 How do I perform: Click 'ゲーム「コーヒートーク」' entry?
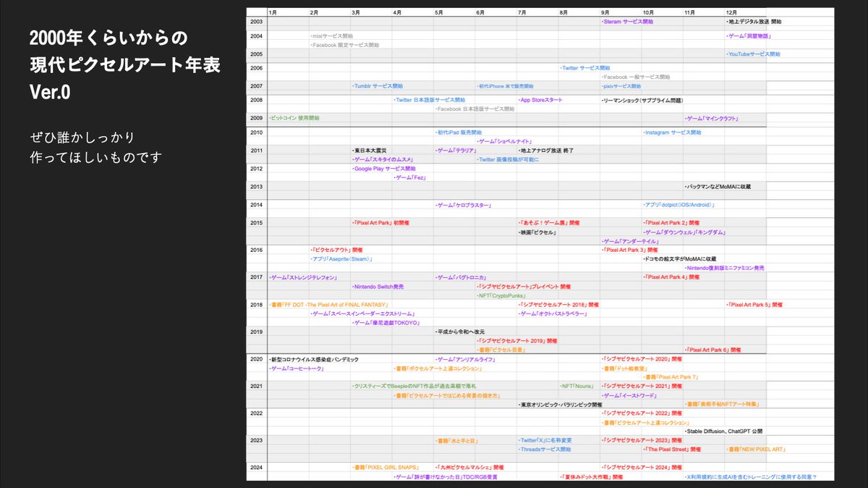(296, 369)
